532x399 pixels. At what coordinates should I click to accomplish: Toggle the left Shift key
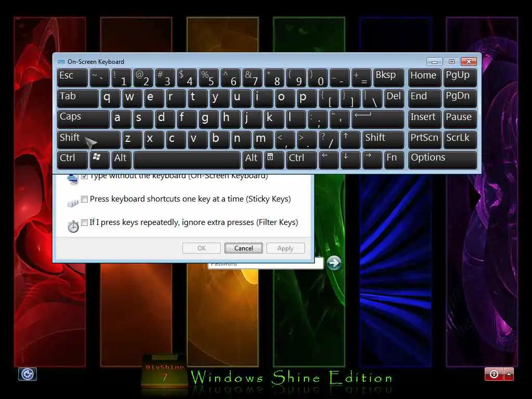(x=88, y=139)
